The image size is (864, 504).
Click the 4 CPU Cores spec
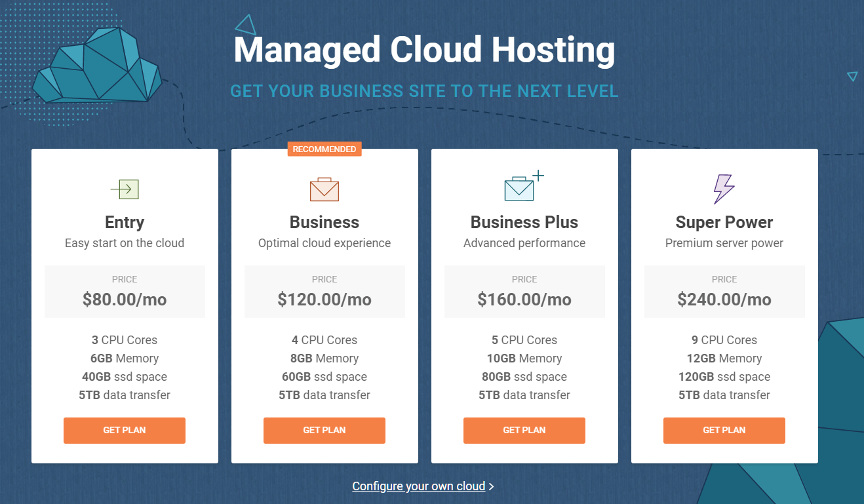[324, 340]
